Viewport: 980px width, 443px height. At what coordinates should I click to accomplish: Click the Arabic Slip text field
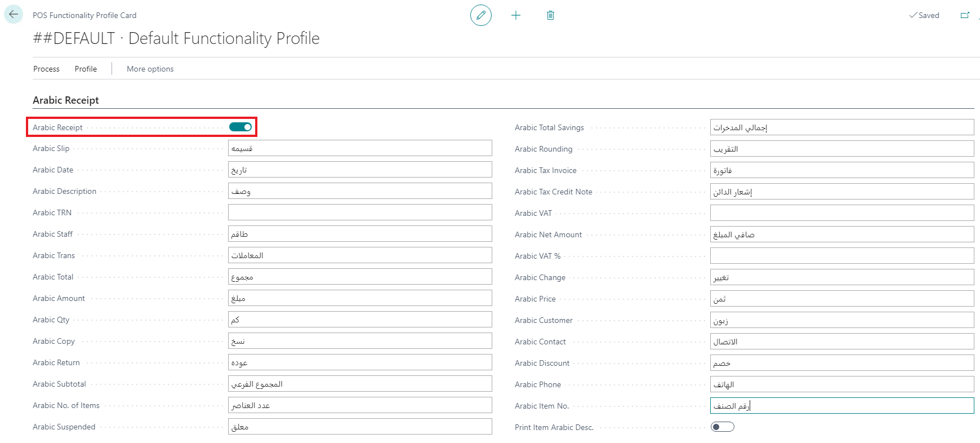(359, 148)
